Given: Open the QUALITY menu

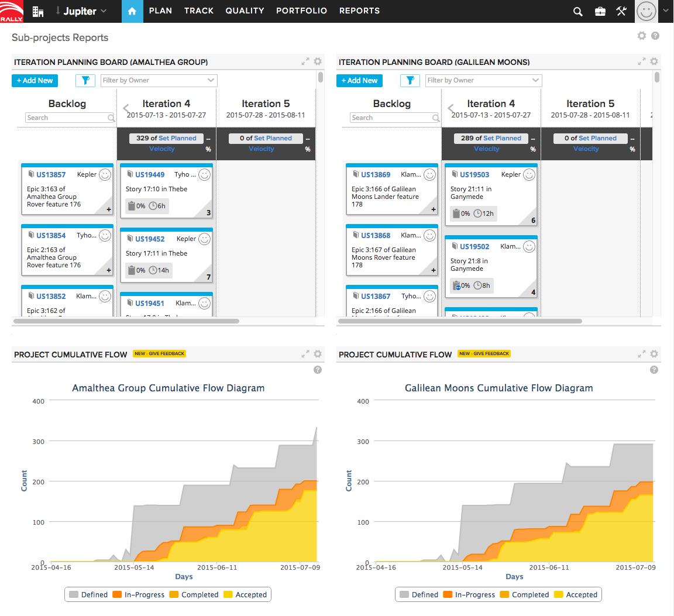Looking at the screenshot, I should pyautogui.click(x=245, y=11).
